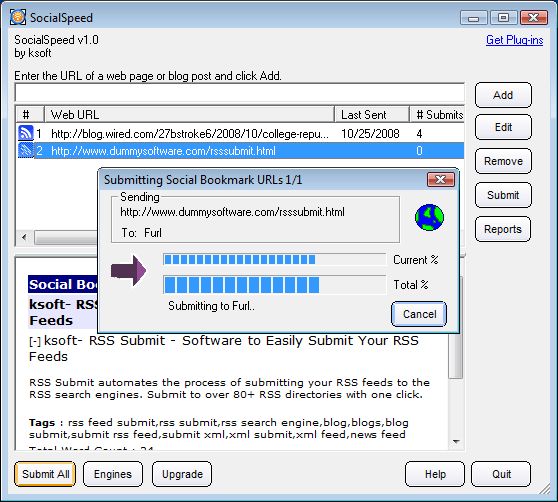This screenshot has width=558, height=502.
Task: Click the Edit button
Action: pos(503,127)
